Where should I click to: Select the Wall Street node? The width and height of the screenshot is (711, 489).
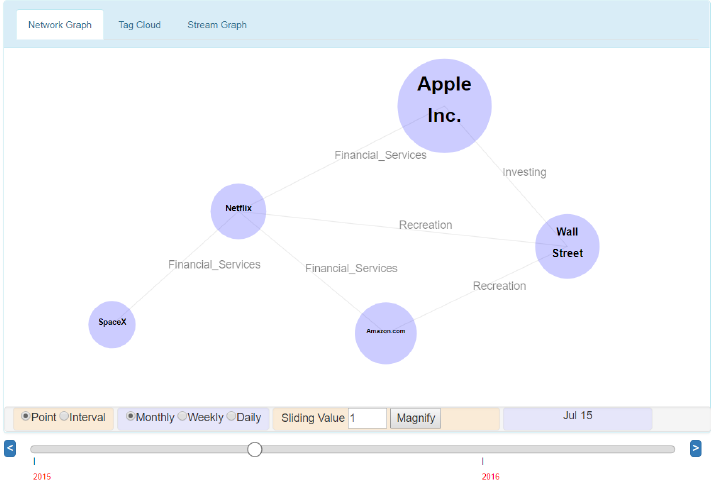[x=567, y=246]
